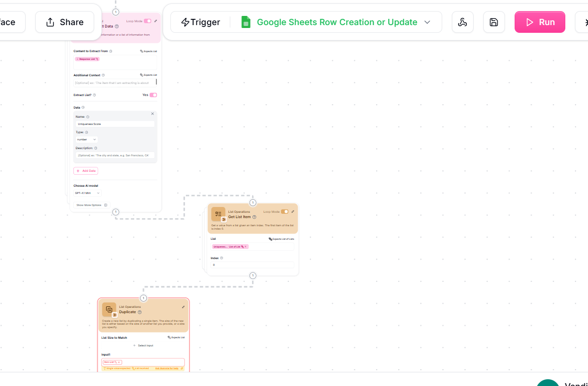This screenshot has width=588, height=386.
Task: Collapse the Duplicate node using arrows icon
Action: [x=183, y=307]
